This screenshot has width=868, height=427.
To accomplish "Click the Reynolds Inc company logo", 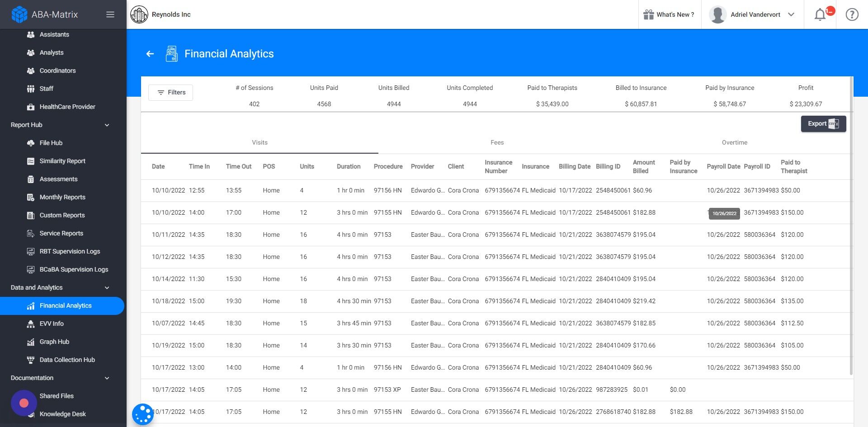I will (139, 14).
